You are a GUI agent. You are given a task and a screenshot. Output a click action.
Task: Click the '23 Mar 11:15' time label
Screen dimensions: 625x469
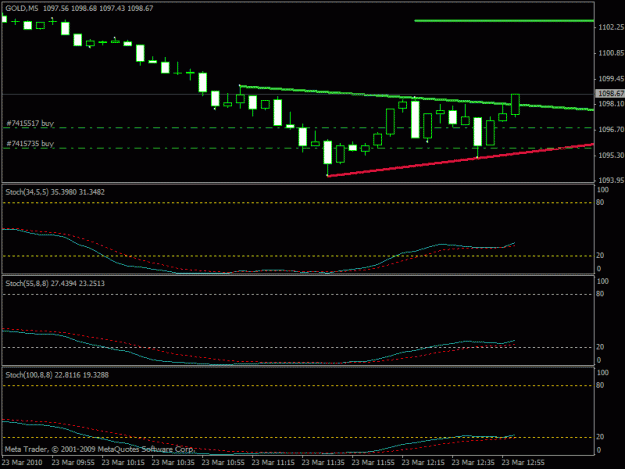pos(273,462)
